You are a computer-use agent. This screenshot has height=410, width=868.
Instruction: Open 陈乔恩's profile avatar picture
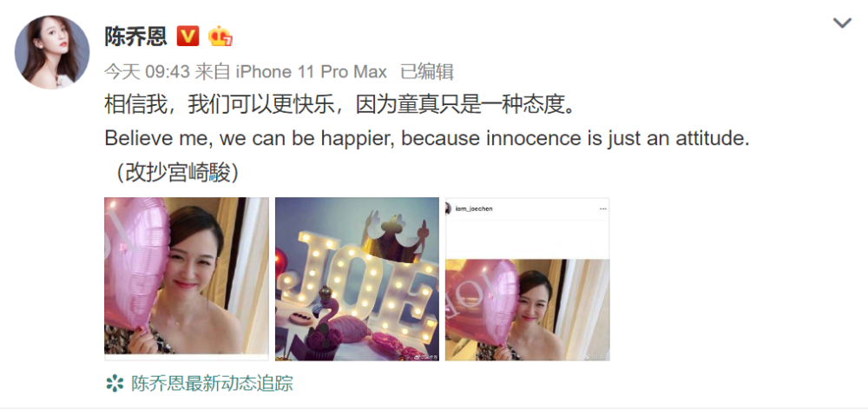[52, 52]
